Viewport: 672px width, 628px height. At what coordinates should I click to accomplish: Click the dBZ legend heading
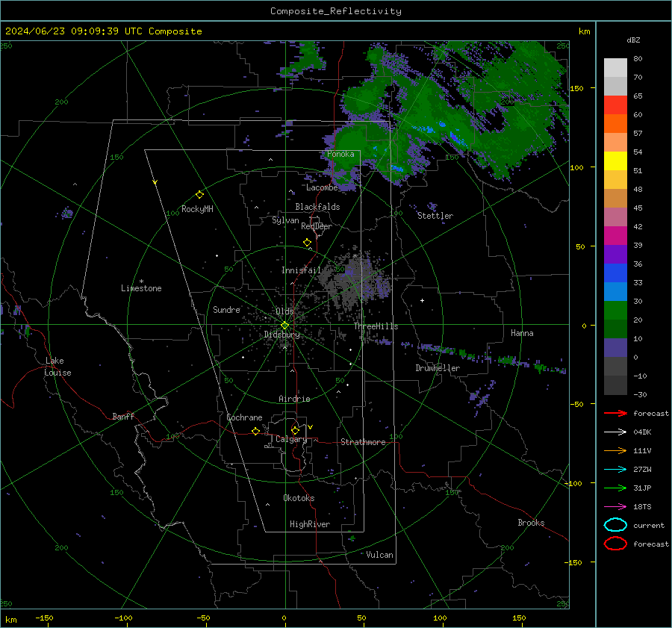pos(633,40)
